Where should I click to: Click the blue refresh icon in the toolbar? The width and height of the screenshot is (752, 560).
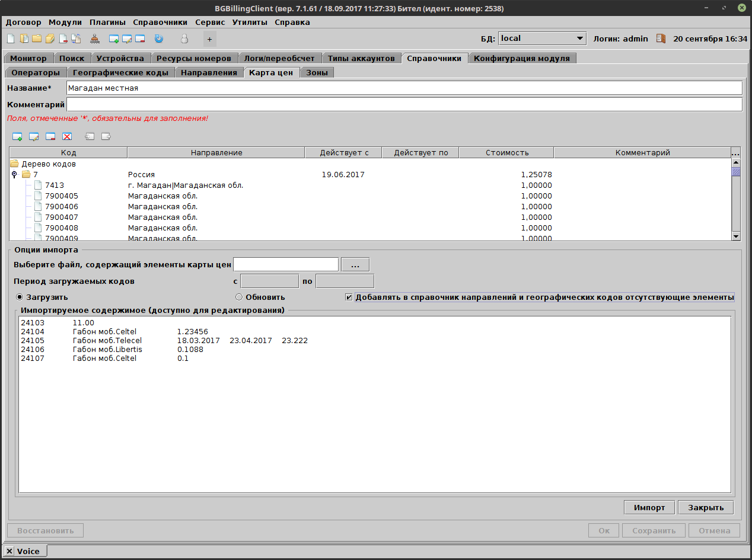tap(158, 39)
